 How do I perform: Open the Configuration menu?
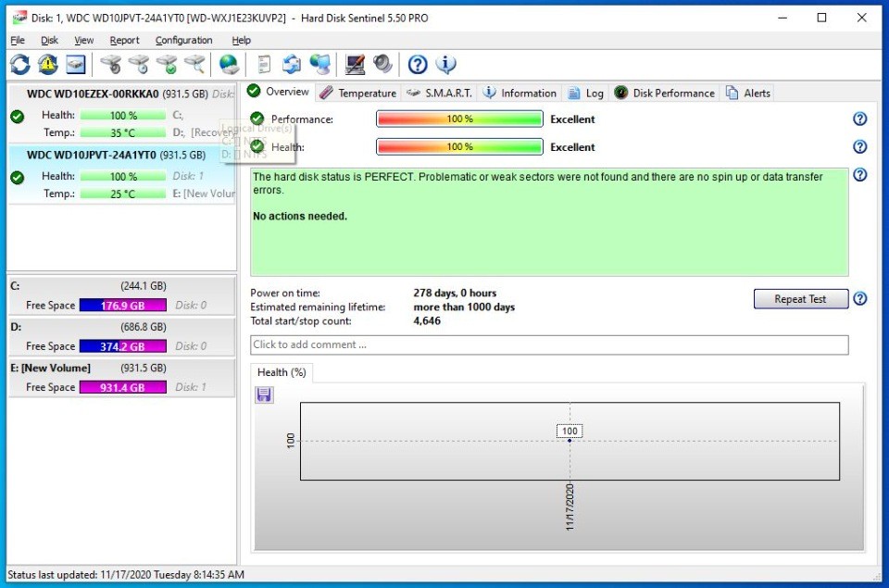pyautogui.click(x=183, y=41)
